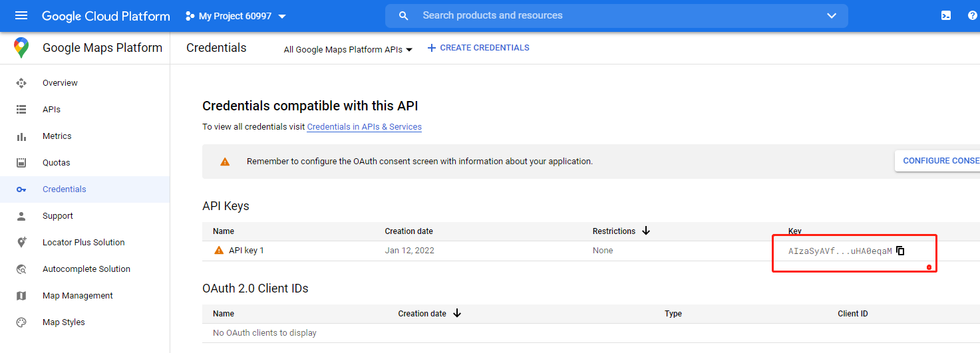The height and width of the screenshot is (353, 980).
Task: Click the Autocomplete Solution icon
Action: click(x=21, y=269)
